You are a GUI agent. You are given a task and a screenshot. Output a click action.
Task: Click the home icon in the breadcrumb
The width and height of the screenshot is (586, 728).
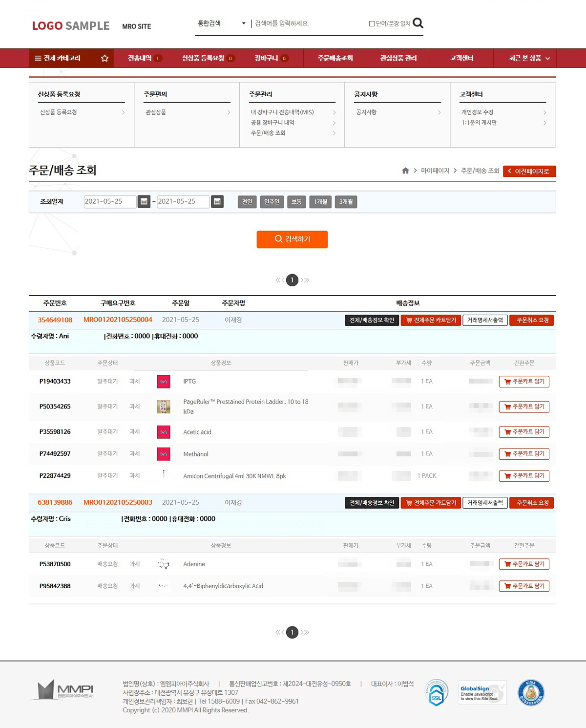point(405,171)
